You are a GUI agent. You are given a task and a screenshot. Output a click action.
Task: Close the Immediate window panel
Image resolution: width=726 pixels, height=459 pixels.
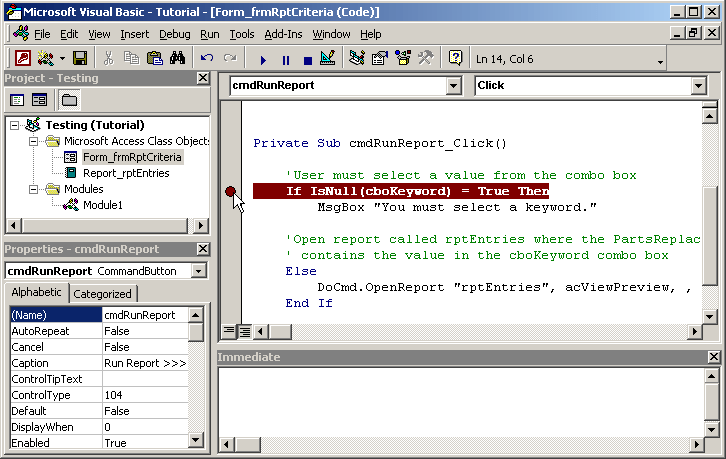tap(713, 357)
